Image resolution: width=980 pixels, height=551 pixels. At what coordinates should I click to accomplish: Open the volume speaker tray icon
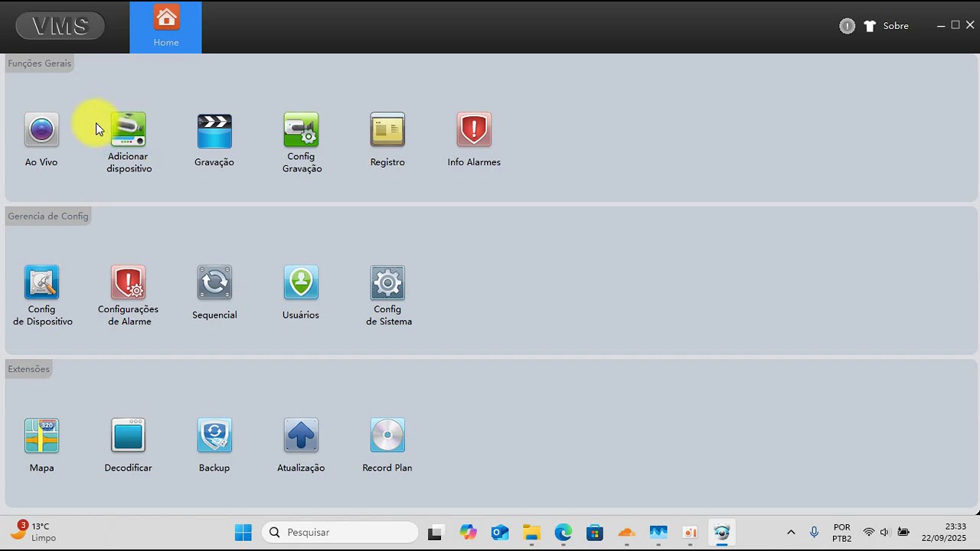point(885,532)
